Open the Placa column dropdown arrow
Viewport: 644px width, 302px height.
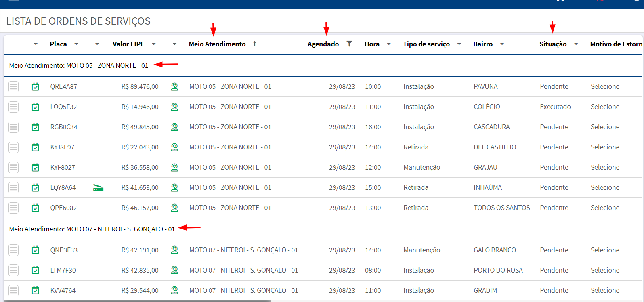point(76,44)
